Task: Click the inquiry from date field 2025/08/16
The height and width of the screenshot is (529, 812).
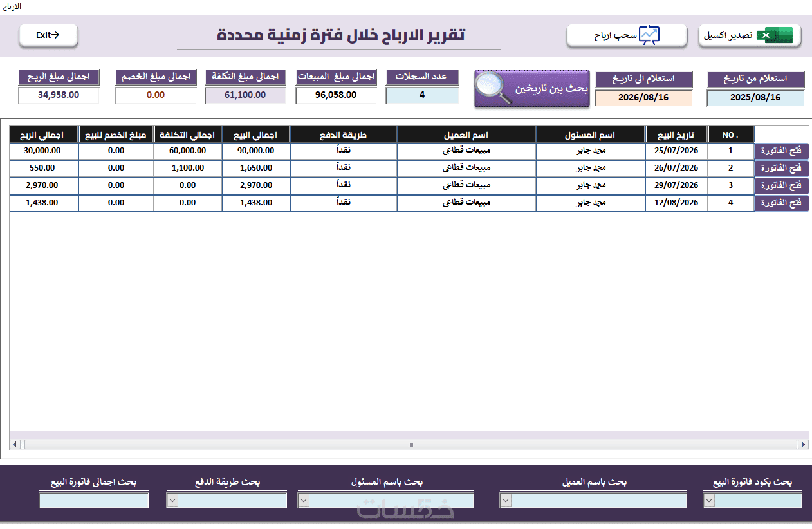Action: tap(755, 98)
